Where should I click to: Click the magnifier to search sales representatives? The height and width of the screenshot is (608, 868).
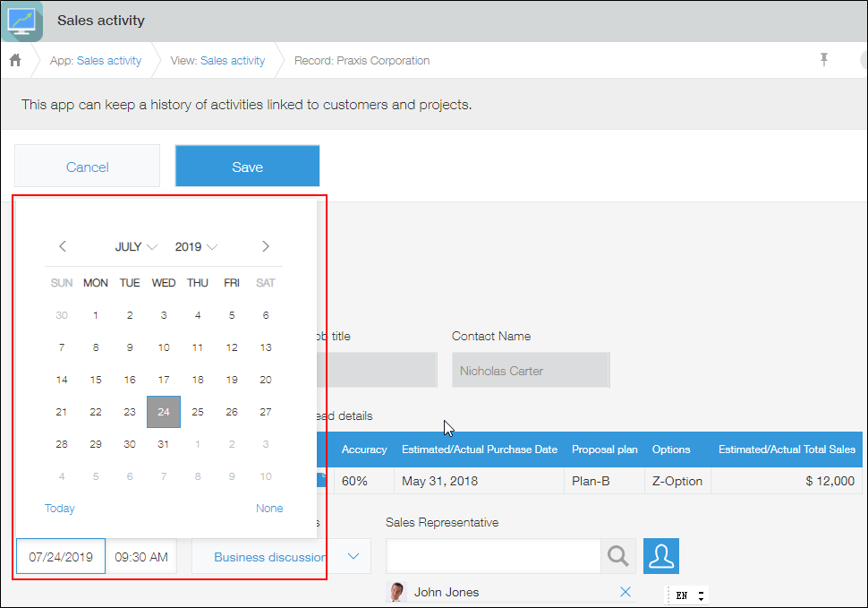[x=617, y=556]
